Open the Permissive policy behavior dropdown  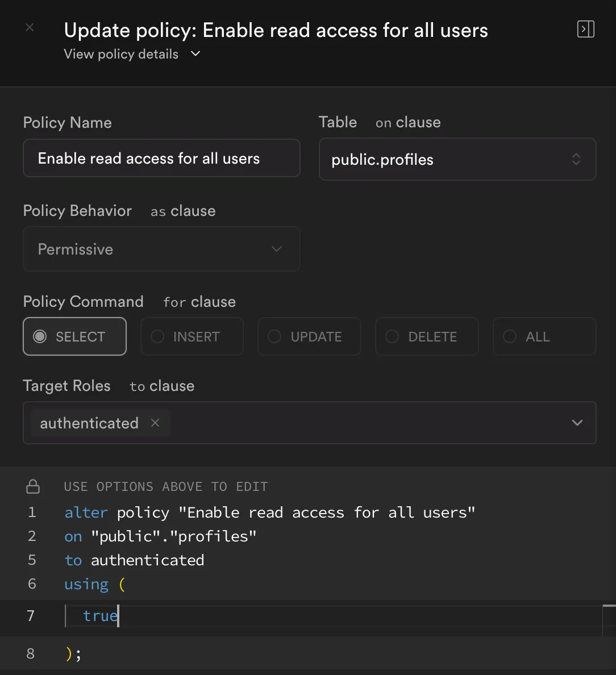click(x=161, y=249)
